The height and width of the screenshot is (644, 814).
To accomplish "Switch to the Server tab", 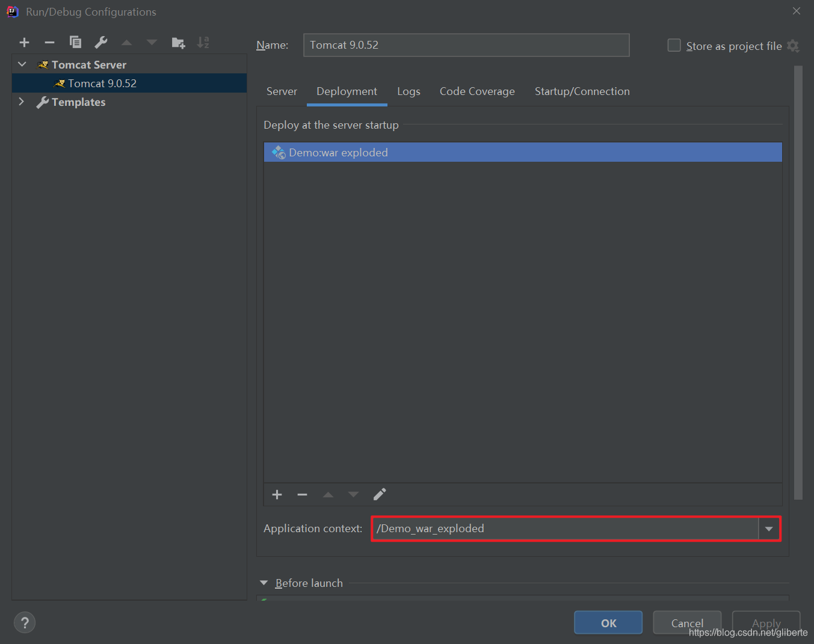I will tap(282, 91).
